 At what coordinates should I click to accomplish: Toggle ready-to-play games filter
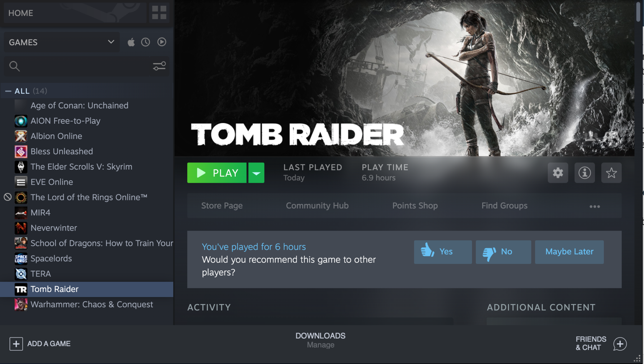[162, 42]
